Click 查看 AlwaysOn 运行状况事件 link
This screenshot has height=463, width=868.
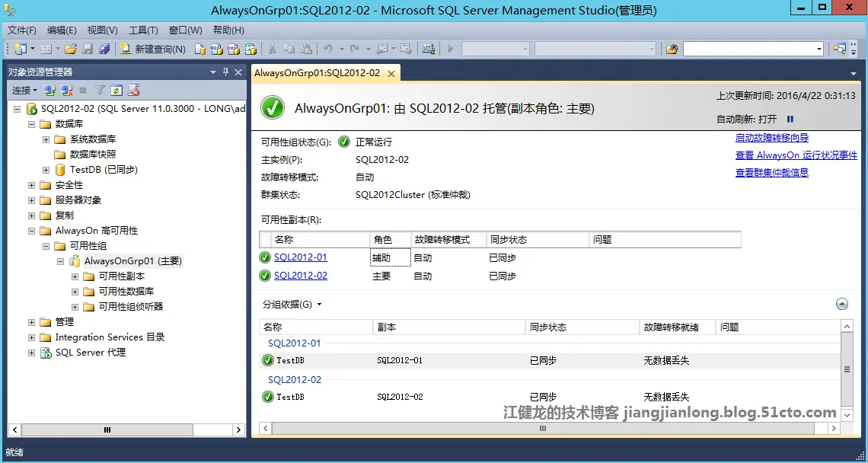click(x=796, y=155)
